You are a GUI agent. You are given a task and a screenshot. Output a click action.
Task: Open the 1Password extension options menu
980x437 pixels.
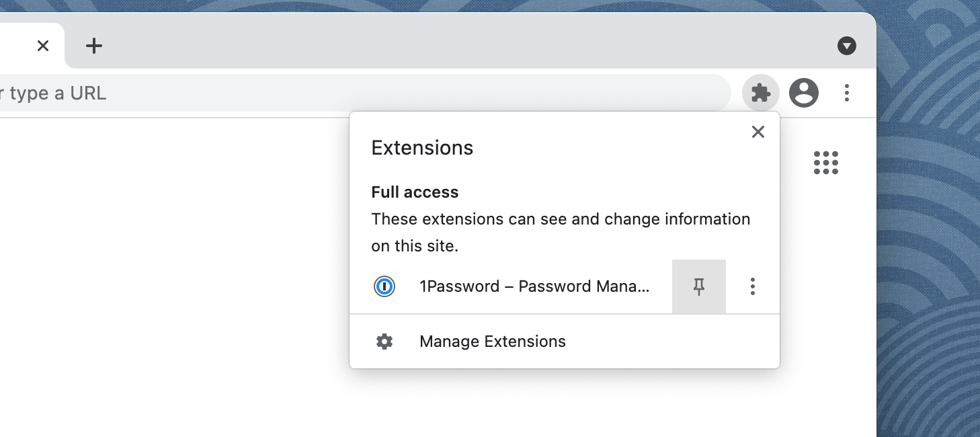[x=752, y=286]
